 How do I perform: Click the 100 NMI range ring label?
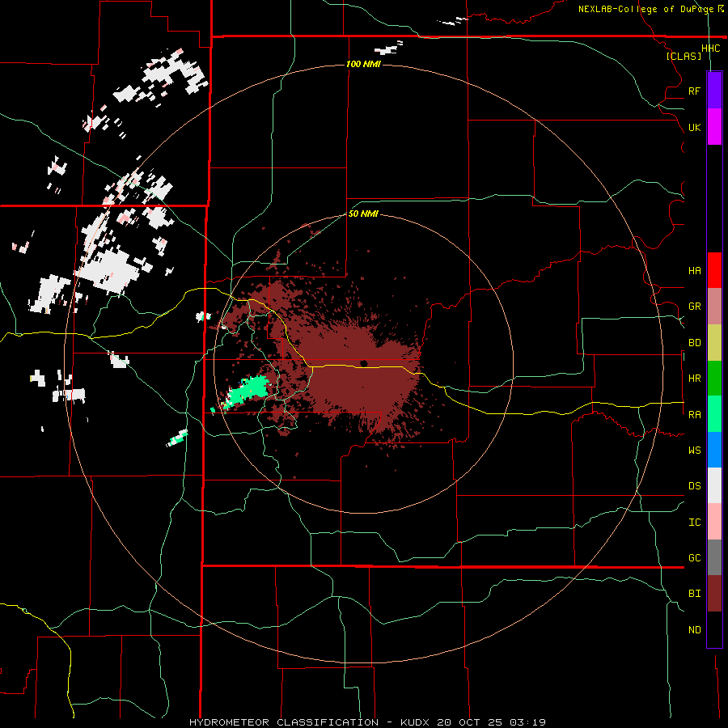[363, 64]
